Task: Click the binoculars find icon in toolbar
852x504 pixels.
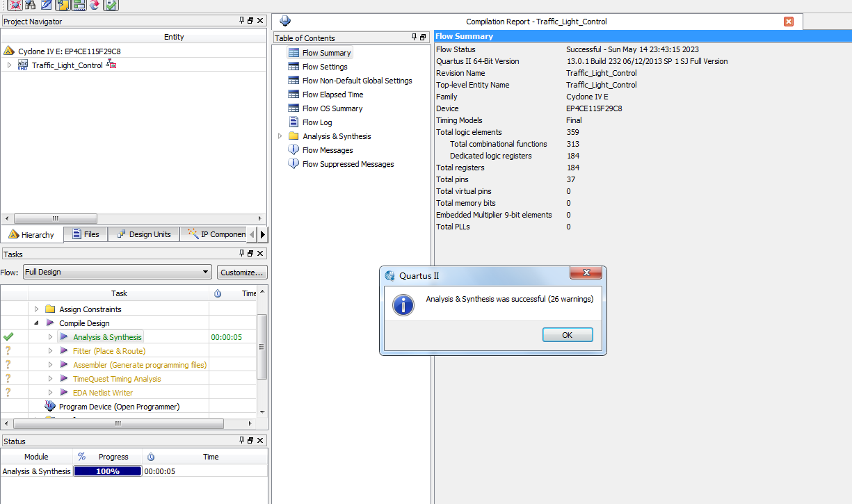Action: 31,5
